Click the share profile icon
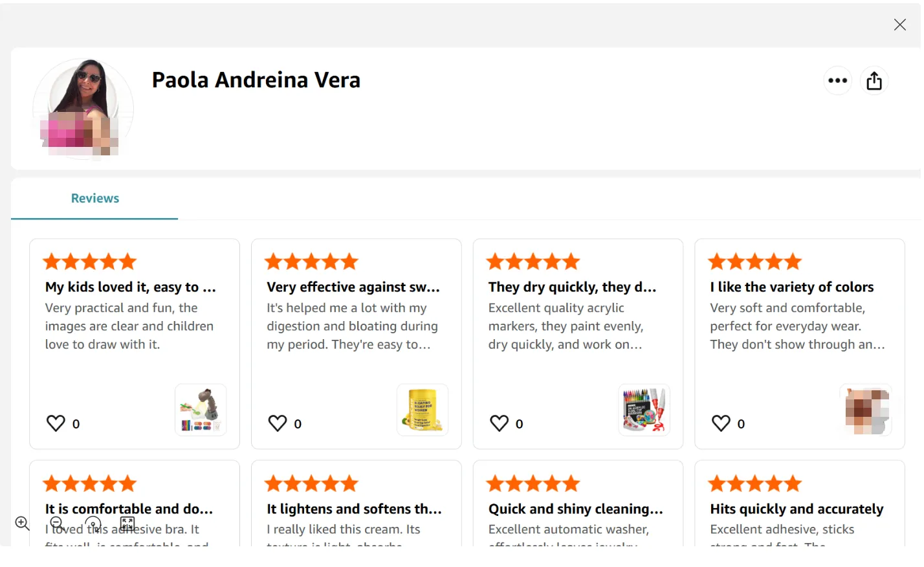This screenshot has width=924, height=567. point(874,81)
